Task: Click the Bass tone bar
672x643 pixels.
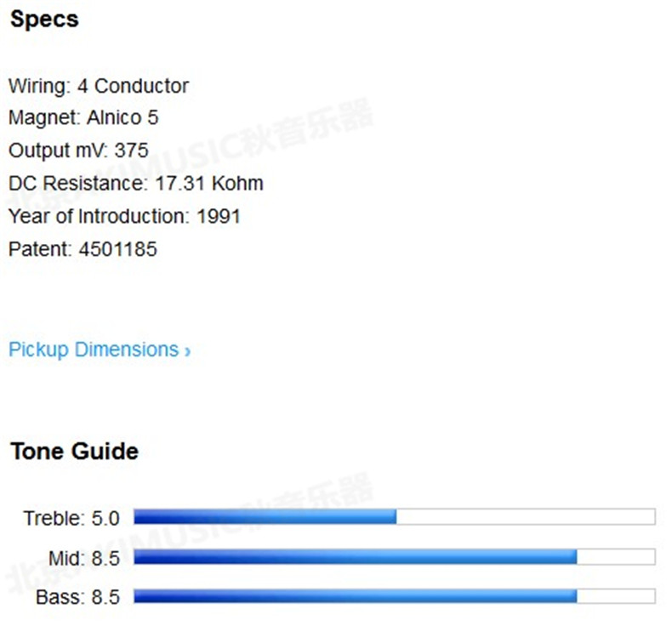Action: [394, 596]
